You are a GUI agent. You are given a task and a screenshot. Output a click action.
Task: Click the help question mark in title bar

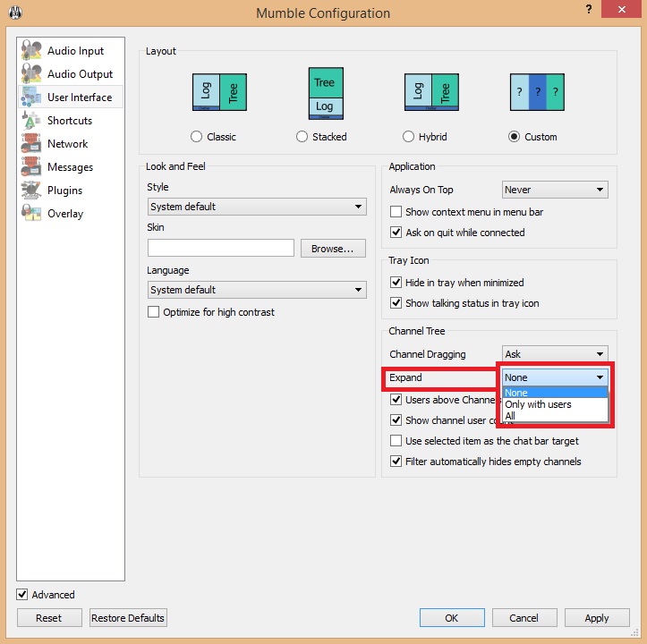point(589,9)
